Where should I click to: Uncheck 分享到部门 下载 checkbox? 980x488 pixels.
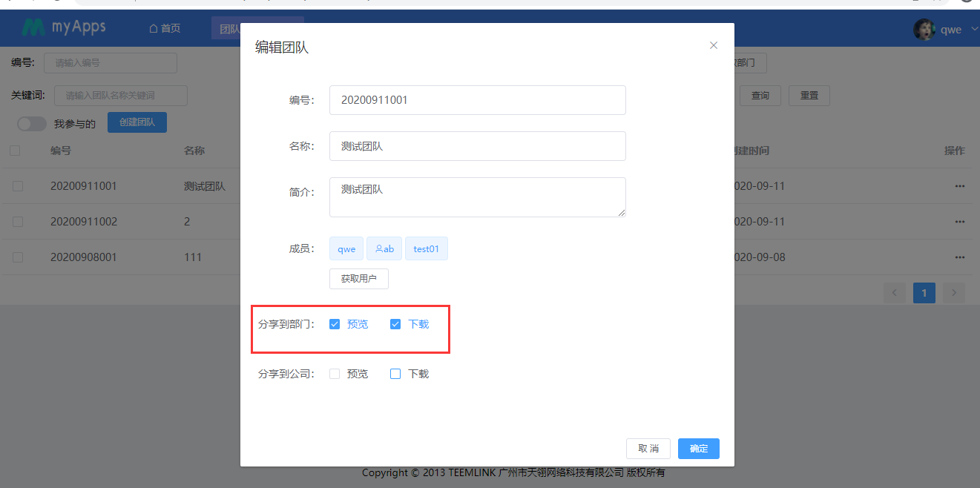[x=395, y=324]
